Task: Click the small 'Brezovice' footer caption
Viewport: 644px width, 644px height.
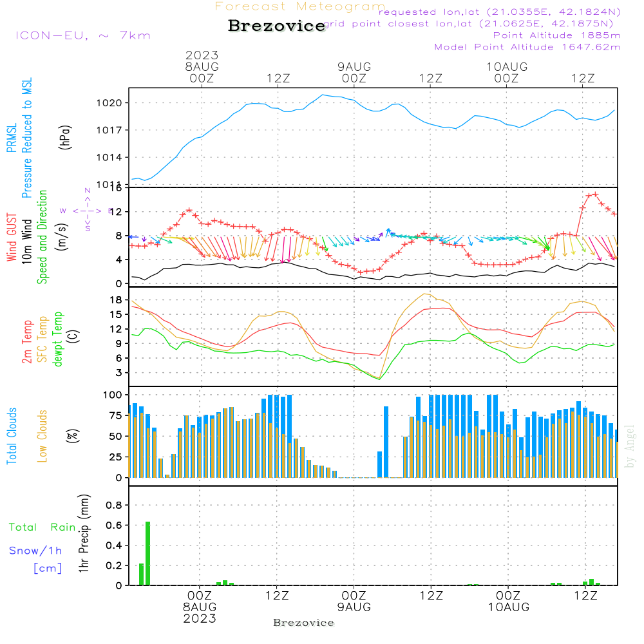Action: click(x=303, y=623)
